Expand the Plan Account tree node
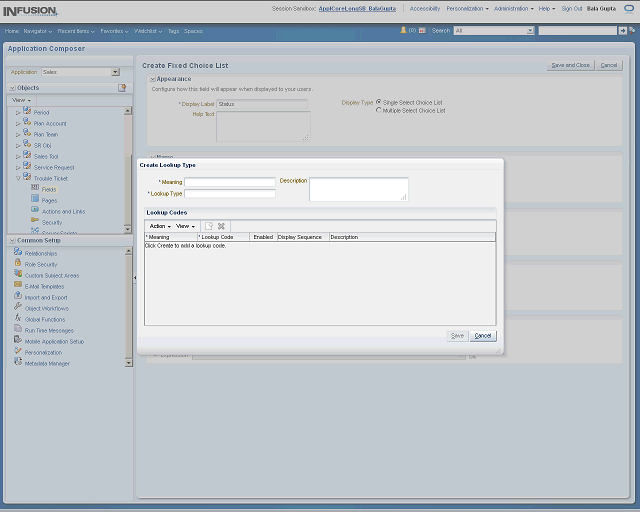Viewport: 640px width, 512px height. pos(18,123)
